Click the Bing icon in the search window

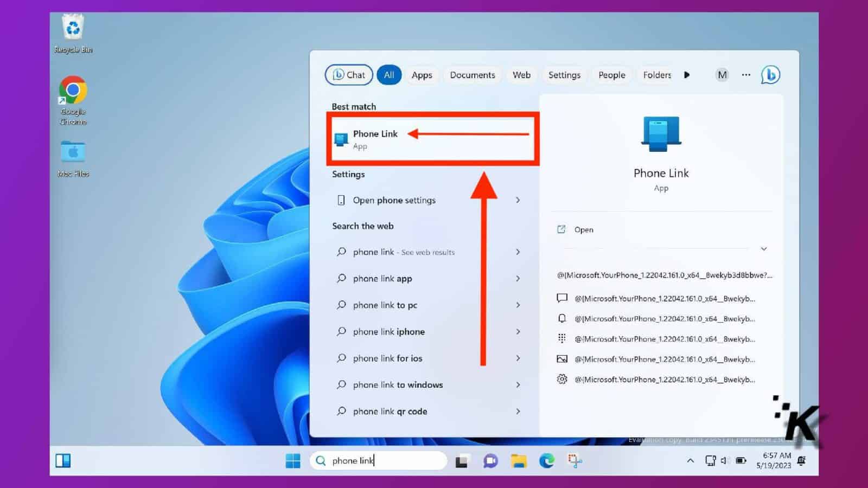[x=770, y=75]
